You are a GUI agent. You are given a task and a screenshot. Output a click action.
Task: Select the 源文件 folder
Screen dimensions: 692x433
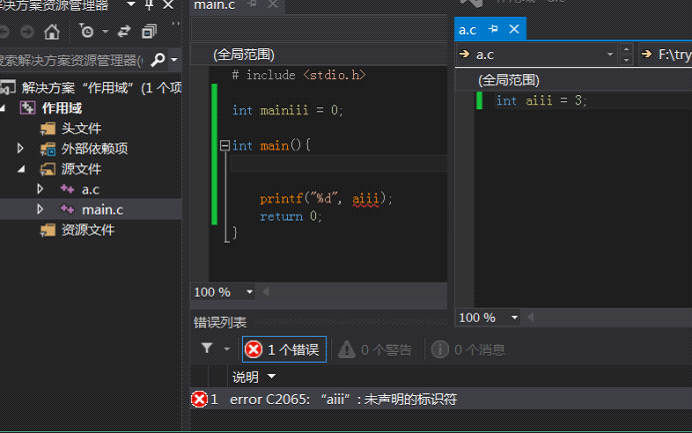[x=81, y=169]
